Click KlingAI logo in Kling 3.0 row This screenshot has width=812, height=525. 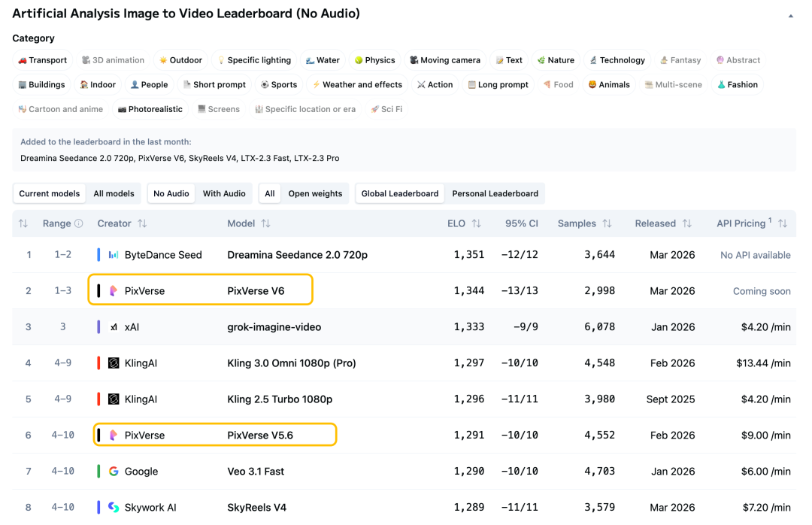pyautogui.click(x=114, y=363)
